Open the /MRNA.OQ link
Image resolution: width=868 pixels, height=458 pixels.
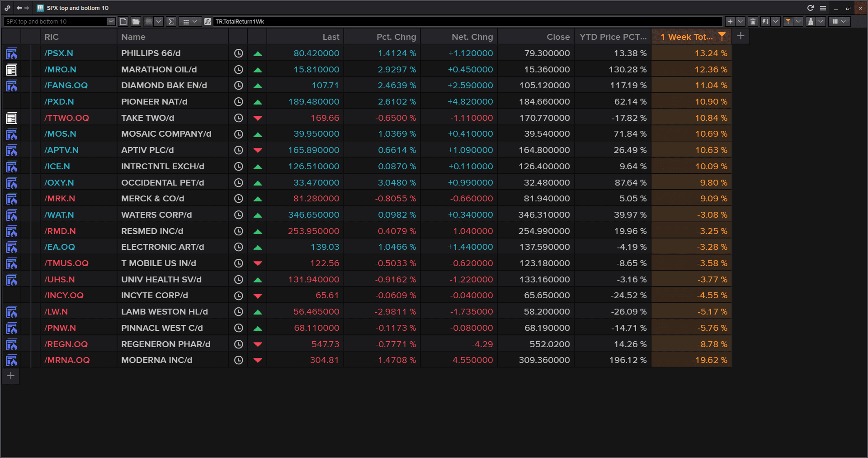[67, 360]
